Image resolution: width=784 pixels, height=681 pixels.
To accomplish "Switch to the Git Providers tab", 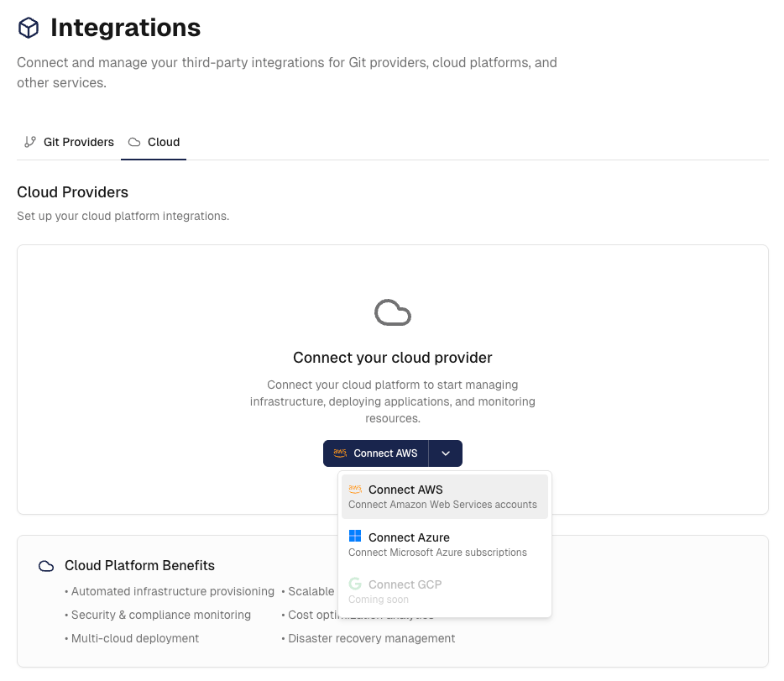I will point(69,142).
